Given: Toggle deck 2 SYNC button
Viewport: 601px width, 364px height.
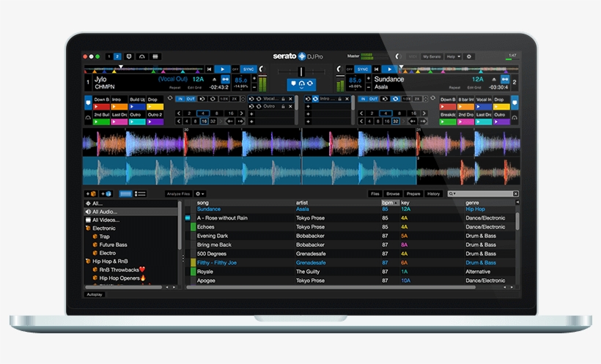Looking at the screenshot, I should [362, 70].
